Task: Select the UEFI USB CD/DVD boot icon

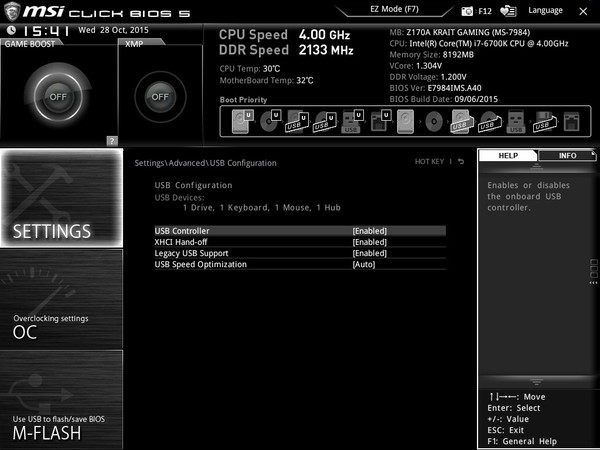Action: click(325, 122)
